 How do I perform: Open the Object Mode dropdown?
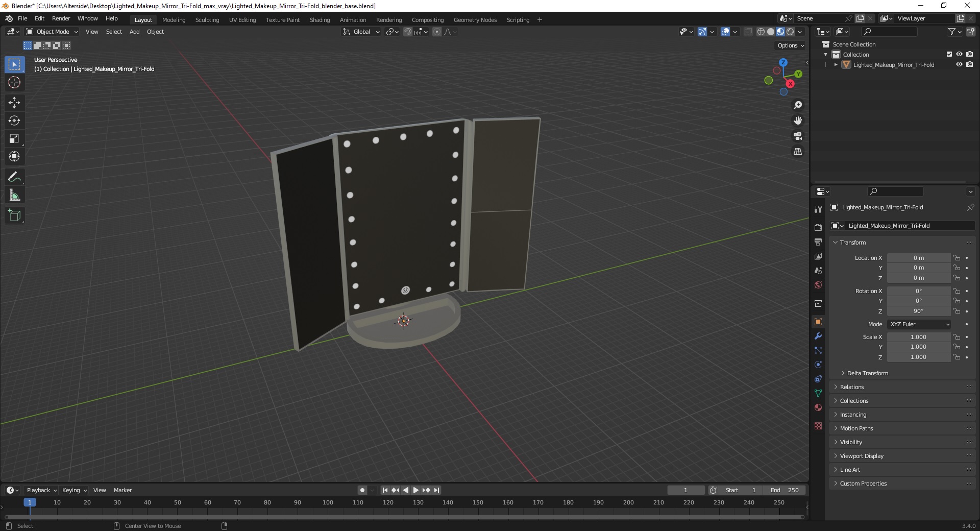(x=52, y=32)
